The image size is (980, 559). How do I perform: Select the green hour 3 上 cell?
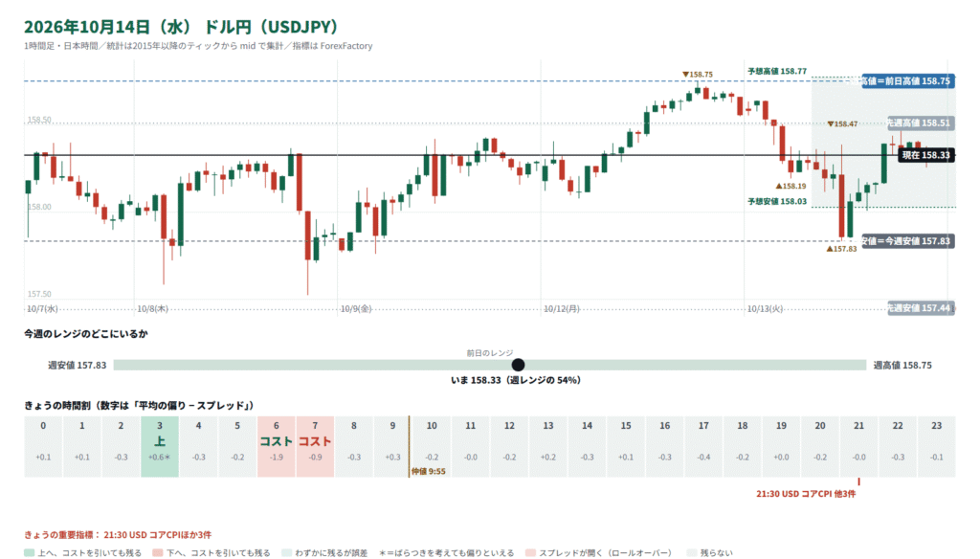pyautogui.click(x=160, y=446)
